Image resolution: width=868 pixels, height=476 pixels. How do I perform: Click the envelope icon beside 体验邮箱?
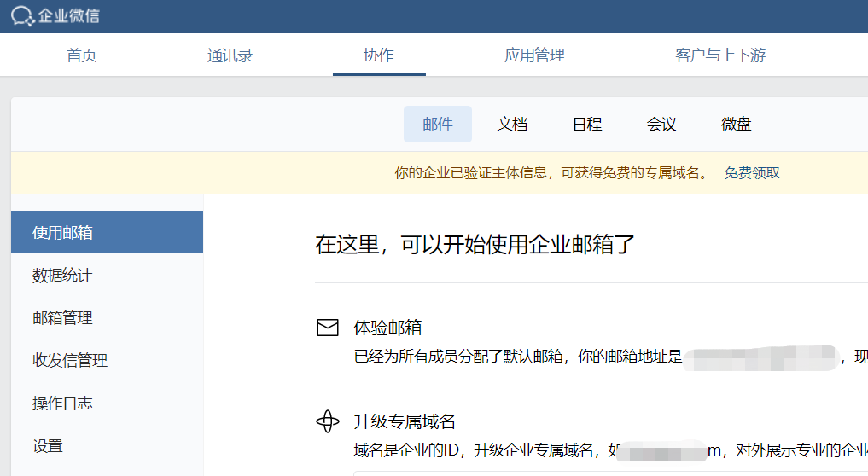(328, 328)
